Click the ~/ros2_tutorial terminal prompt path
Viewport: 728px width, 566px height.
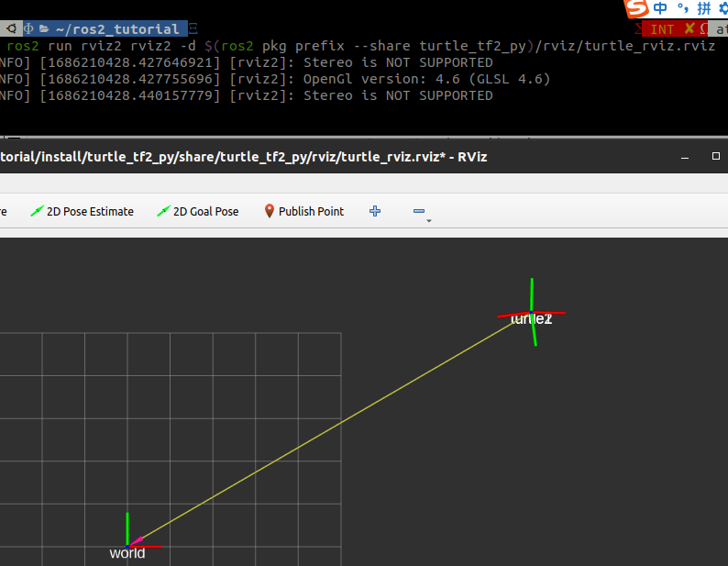(x=117, y=29)
